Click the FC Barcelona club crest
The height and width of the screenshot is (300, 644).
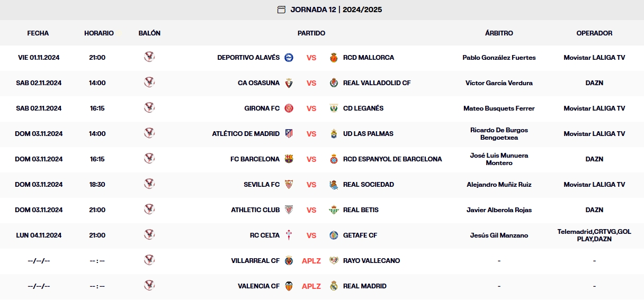(289, 159)
